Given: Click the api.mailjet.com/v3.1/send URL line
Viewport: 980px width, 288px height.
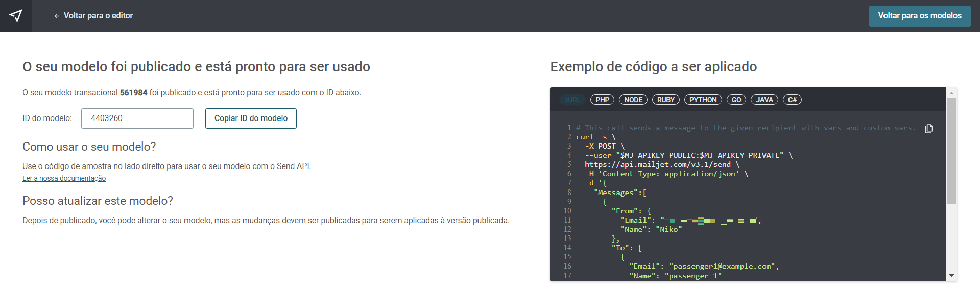Looking at the screenshot, I should (662, 164).
